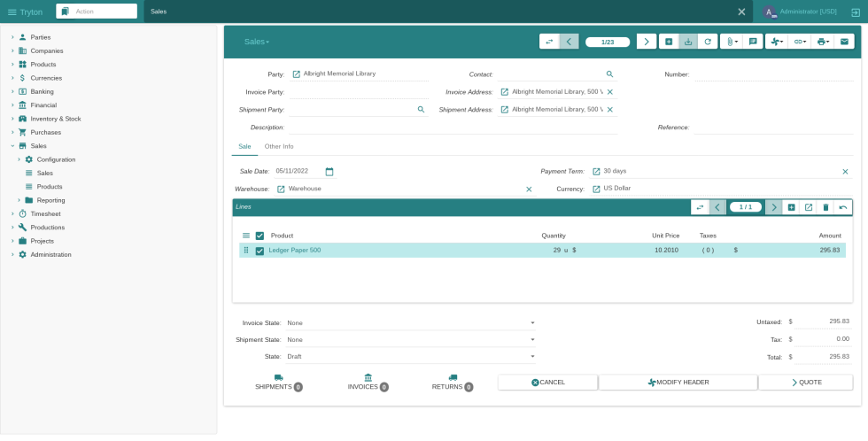Toggle the select-all lines checkbox
Screen dimensions: 868x441
pyautogui.click(x=260, y=236)
